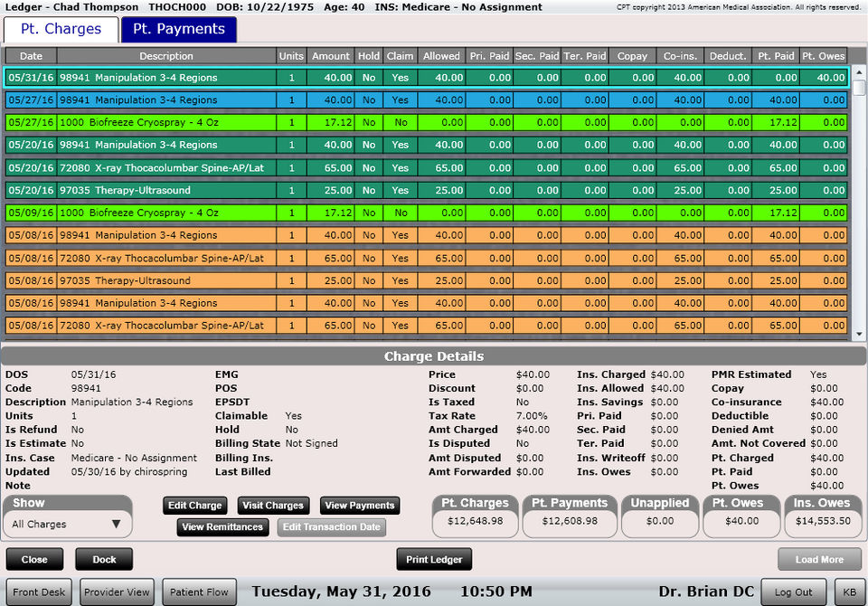Click the Load More button
Image resolution: width=868 pixels, height=606 pixels.
819,560
